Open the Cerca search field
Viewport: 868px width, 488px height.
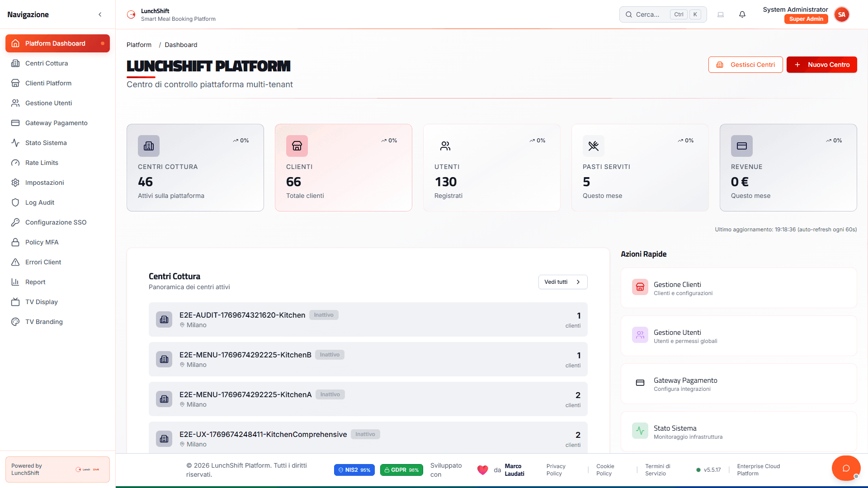651,14
